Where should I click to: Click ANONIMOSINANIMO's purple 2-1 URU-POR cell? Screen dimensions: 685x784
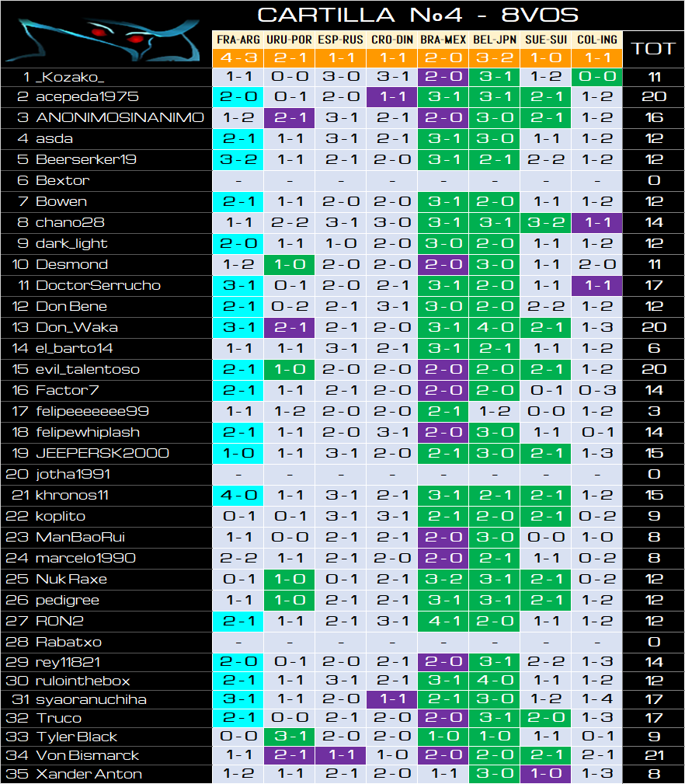pos(289,117)
